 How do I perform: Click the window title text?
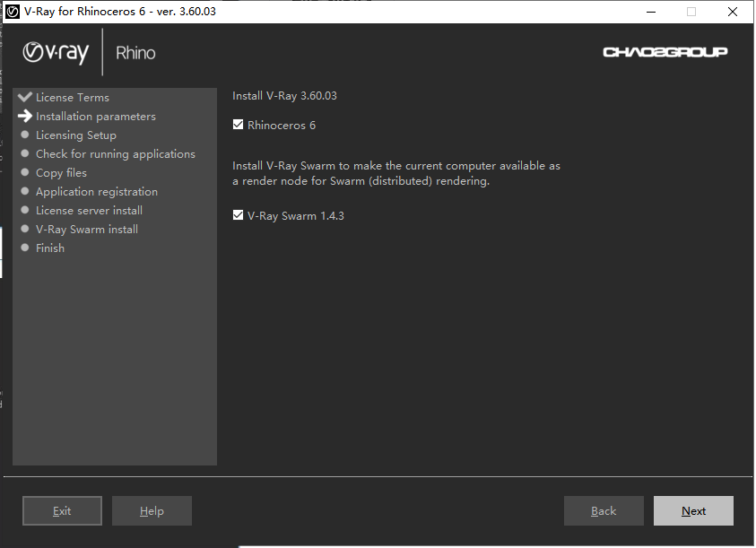120,12
